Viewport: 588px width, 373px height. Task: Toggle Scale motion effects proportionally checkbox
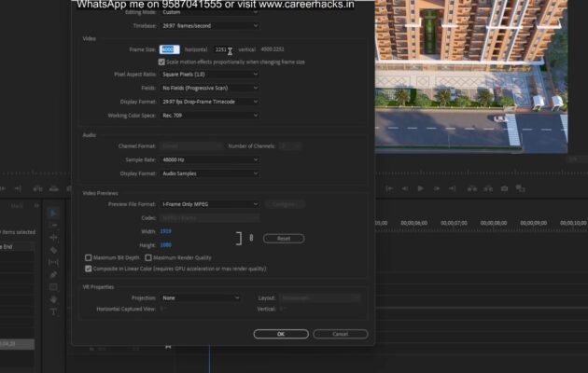point(161,62)
